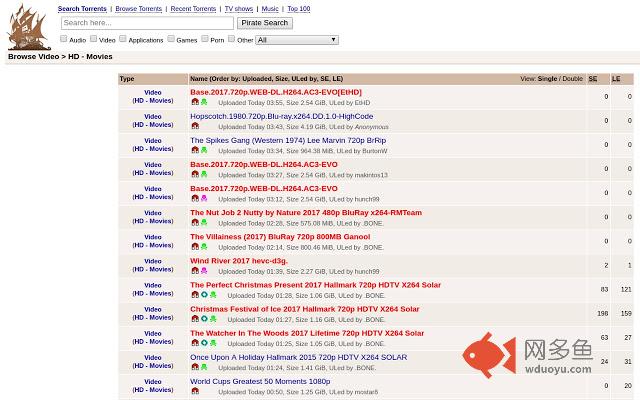This screenshot has height=400, width=640.
Task: Tick the Porn checkbox
Action: click(205, 39)
